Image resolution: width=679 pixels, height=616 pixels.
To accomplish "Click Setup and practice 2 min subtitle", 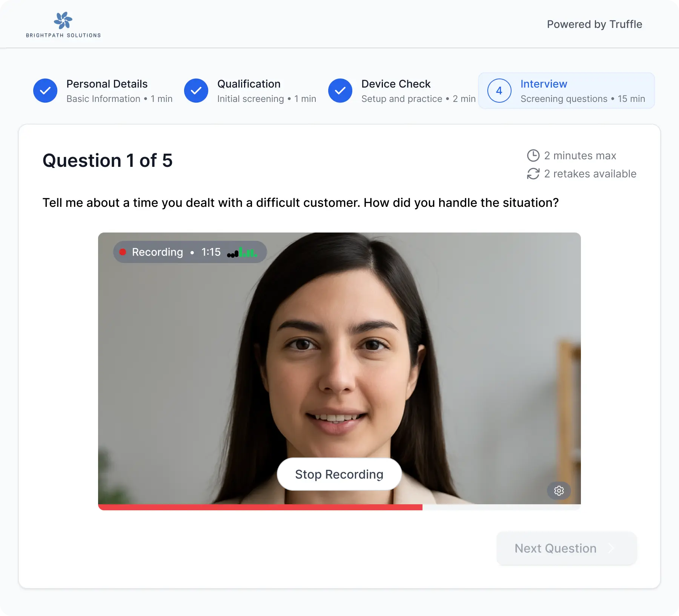I will (x=419, y=99).
